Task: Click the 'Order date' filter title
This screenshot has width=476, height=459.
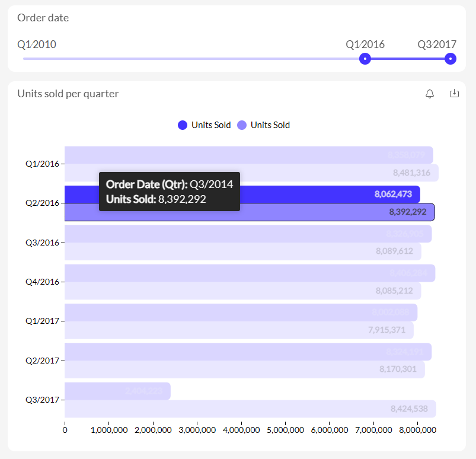Action: 43,18
